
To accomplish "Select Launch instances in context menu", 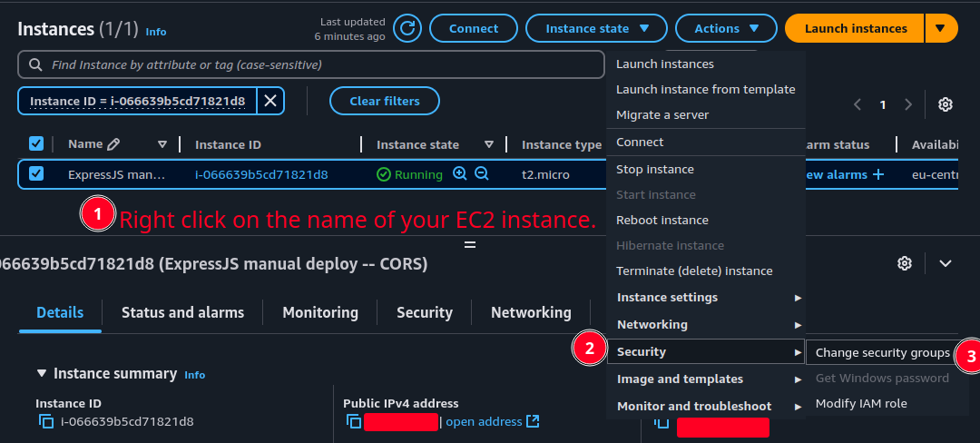I will (665, 64).
